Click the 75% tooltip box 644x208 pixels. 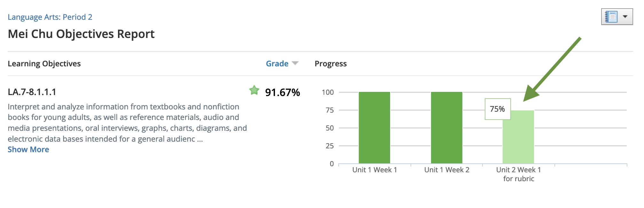pos(498,109)
